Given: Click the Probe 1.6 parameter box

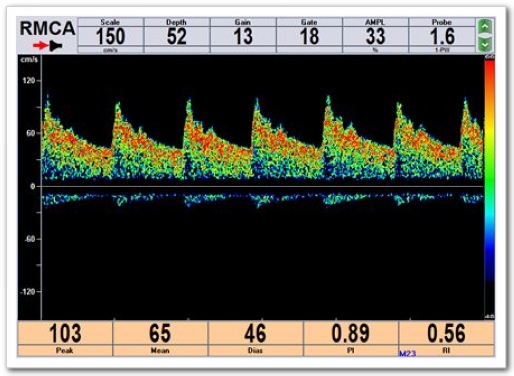Looking at the screenshot, I should [442, 35].
